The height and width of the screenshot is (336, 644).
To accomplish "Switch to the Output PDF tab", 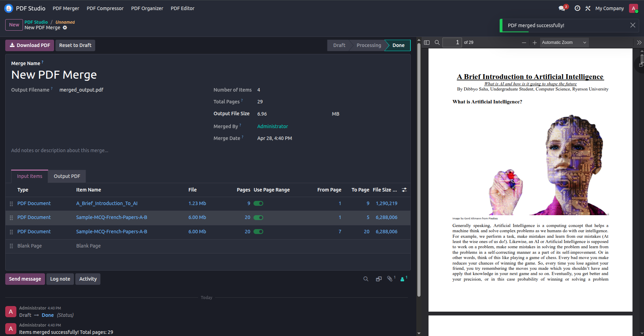I will click(x=67, y=176).
